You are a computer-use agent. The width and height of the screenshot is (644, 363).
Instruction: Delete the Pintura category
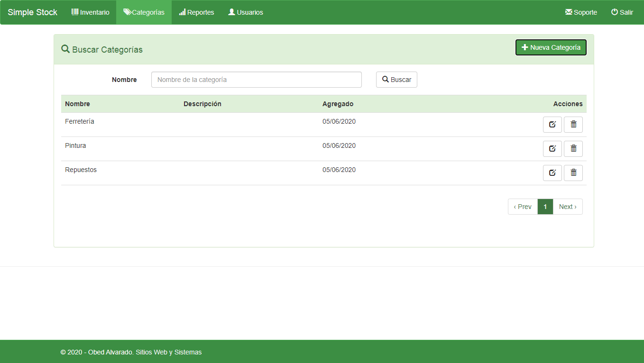pos(573,149)
